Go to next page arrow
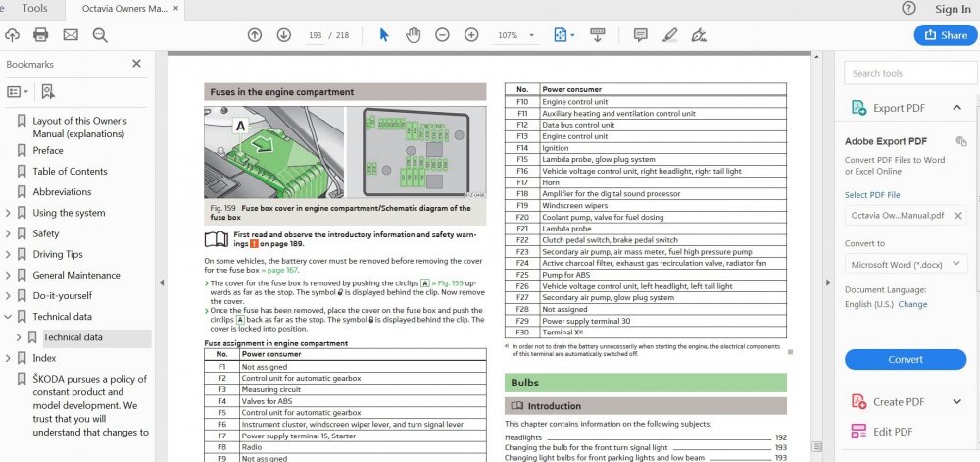This screenshot has height=462, width=980. click(284, 35)
